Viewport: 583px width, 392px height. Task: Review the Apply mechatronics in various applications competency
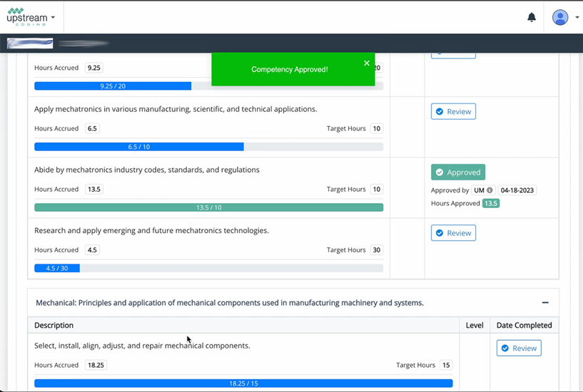pyautogui.click(x=453, y=112)
